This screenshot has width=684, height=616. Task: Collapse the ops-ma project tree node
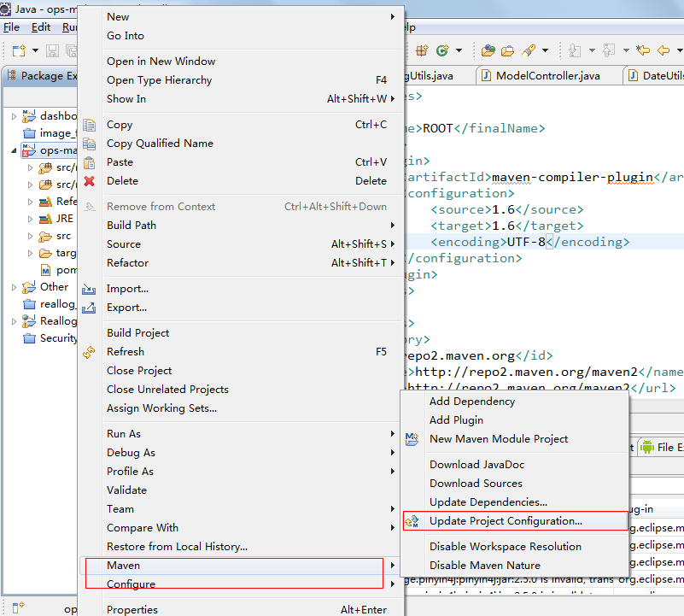14,150
